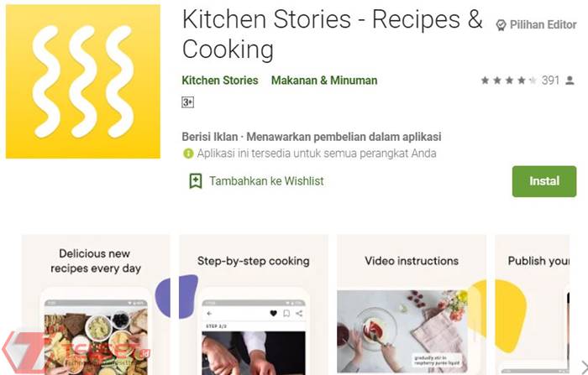
Task: Open the 'Video instructions' screenshot
Action: 412,306
